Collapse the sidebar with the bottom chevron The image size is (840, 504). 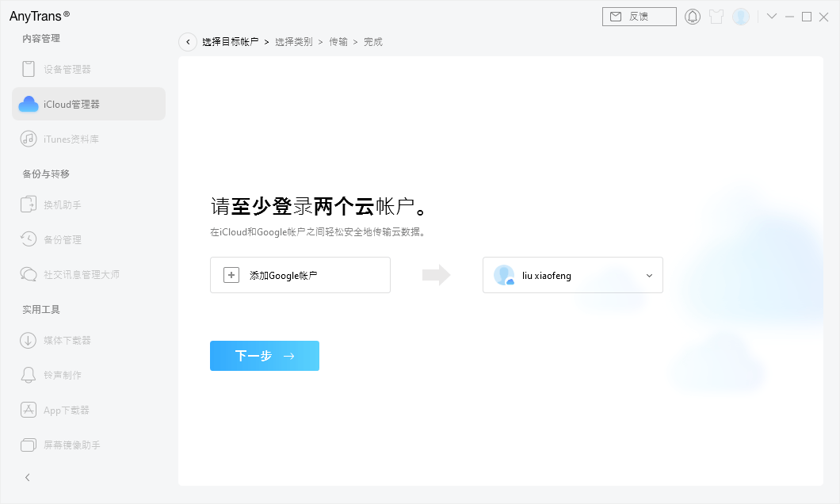tap(27, 477)
